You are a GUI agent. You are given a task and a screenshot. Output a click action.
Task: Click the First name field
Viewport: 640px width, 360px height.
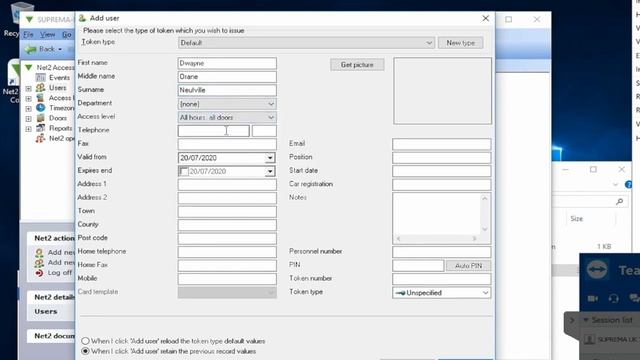[227, 63]
